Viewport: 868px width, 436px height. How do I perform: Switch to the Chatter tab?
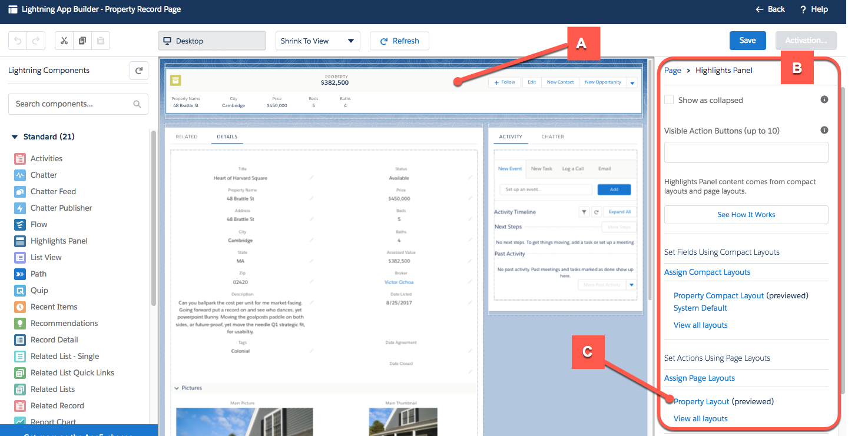(552, 137)
